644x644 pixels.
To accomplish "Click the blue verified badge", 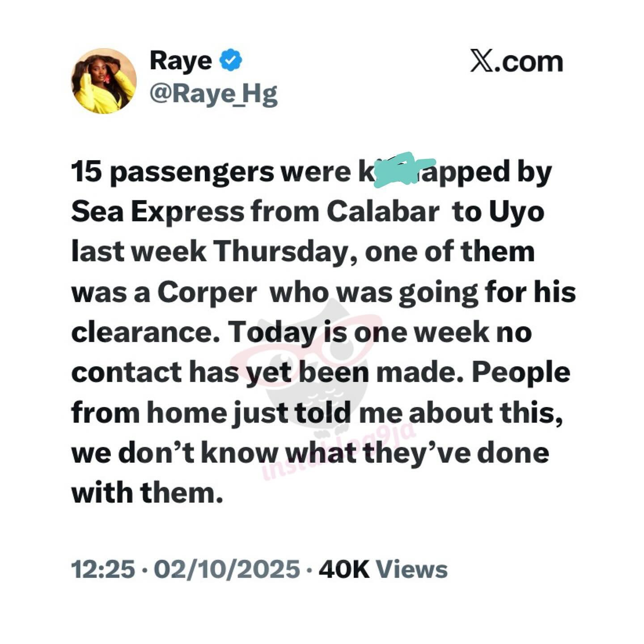I will pos(231,61).
